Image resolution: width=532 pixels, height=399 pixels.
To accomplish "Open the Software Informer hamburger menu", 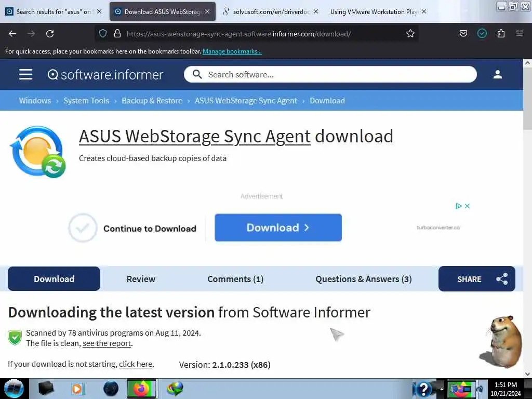I will coord(26,74).
